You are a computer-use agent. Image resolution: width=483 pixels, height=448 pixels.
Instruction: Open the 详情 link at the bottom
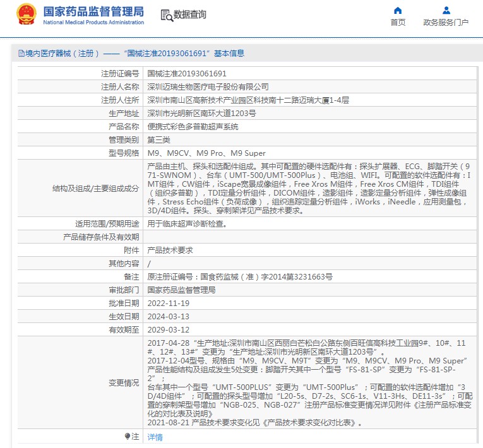155,437
